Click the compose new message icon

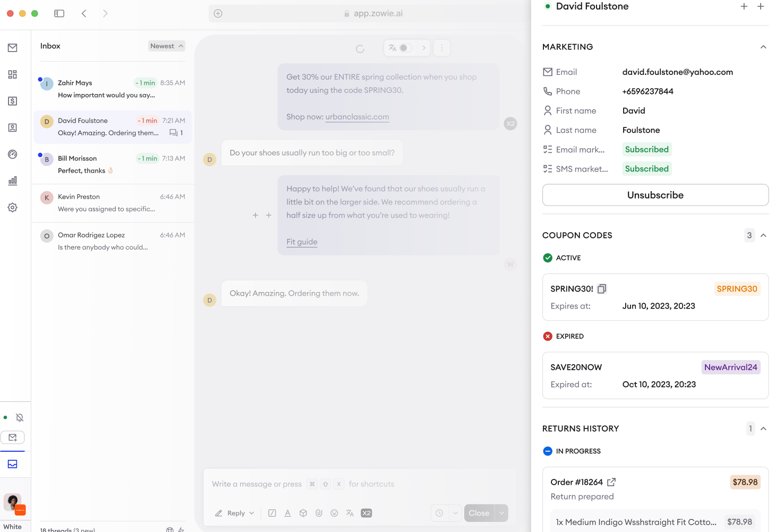(x=13, y=437)
